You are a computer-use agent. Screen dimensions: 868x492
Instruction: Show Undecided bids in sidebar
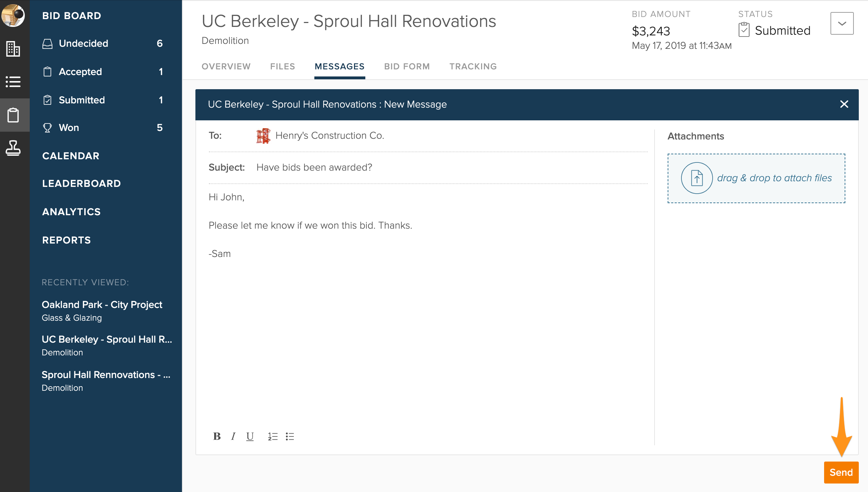[84, 44]
